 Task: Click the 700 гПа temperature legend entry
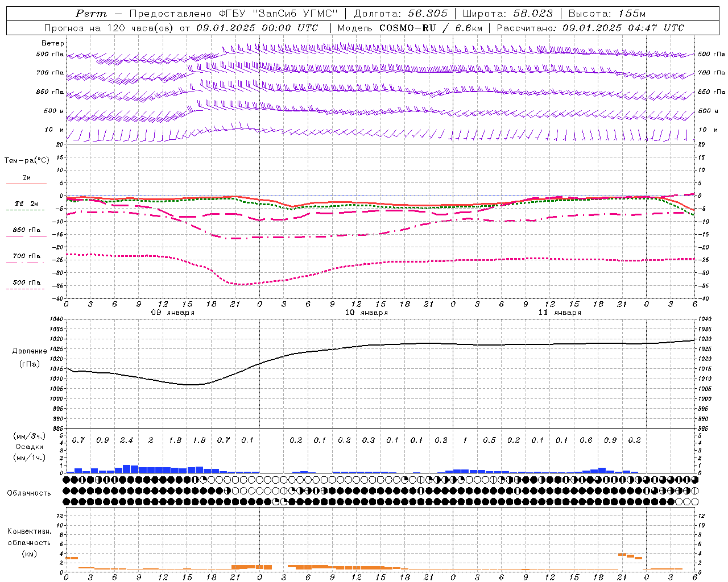tap(27, 256)
